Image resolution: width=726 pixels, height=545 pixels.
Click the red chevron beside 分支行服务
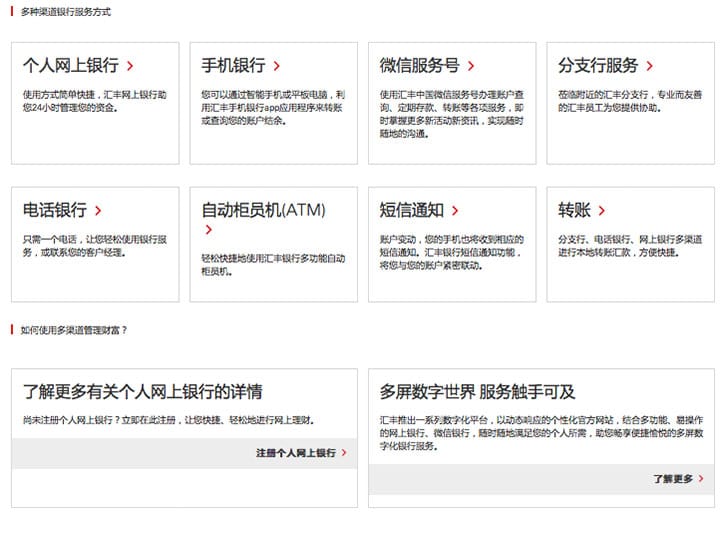pos(650,66)
